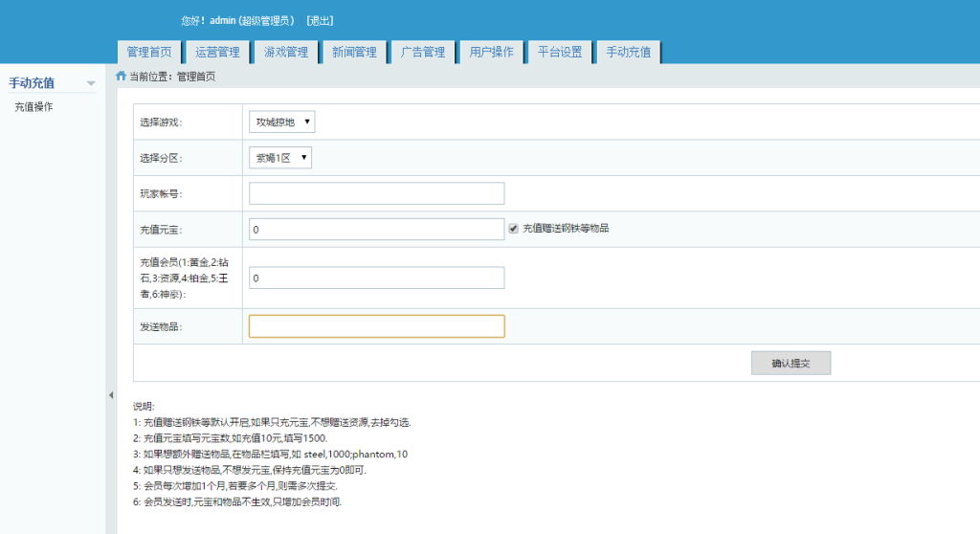The width and height of the screenshot is (980, 534).
Task: Open the 选择游戏 dropdown (攻城掠地)
Action: pos(282,122)
